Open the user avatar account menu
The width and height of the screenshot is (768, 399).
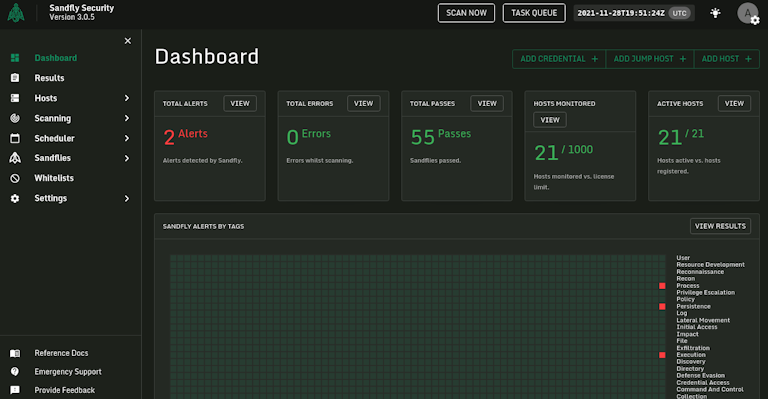[x=748, y=13]
